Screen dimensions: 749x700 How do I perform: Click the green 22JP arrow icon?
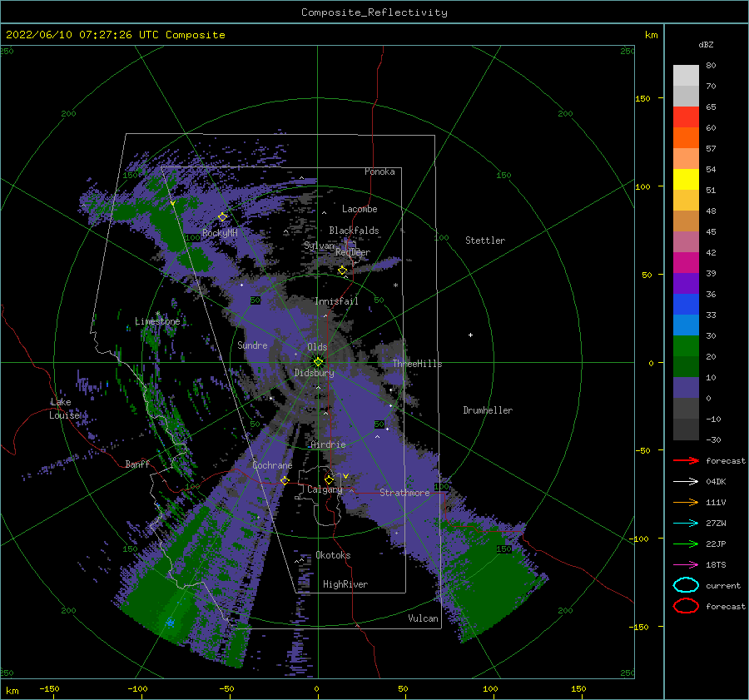click(x=686, y=544)
